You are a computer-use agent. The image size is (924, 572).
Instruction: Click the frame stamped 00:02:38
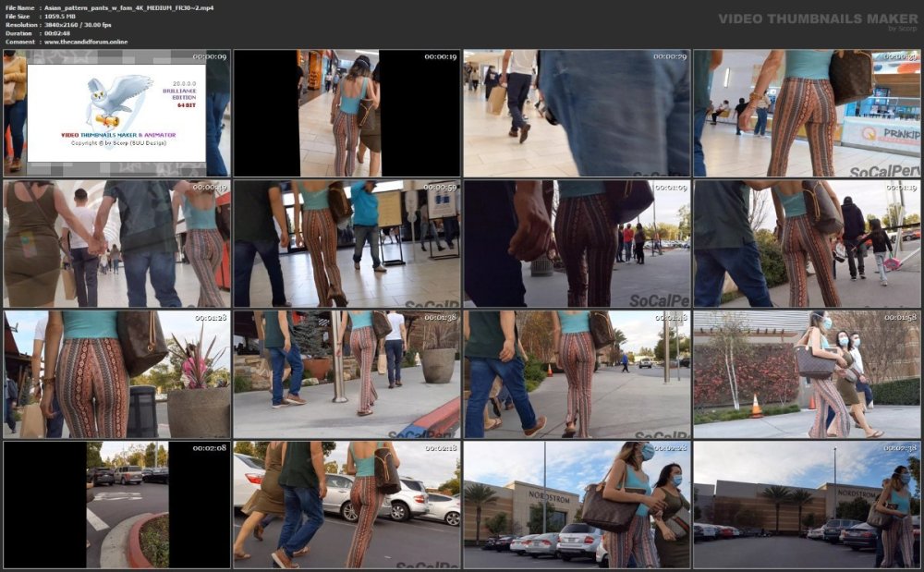pos(807,505)
